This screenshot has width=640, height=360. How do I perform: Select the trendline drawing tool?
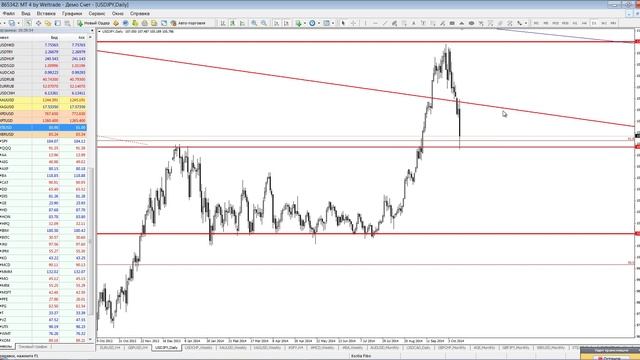(384, 23)
